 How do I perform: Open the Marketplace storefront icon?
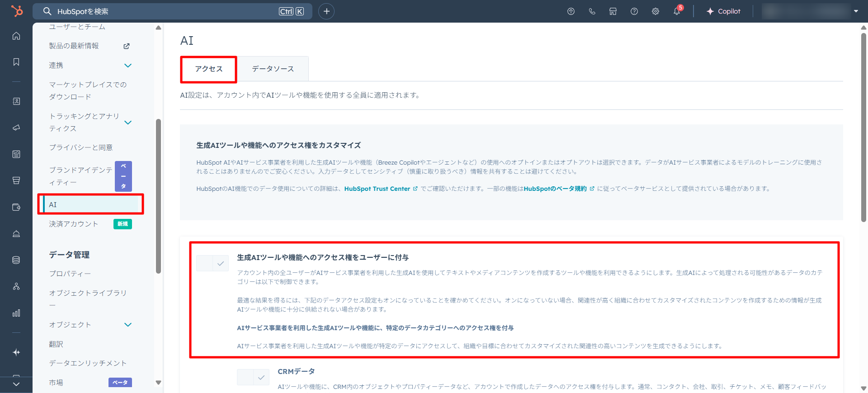click(x=613, y=11)
